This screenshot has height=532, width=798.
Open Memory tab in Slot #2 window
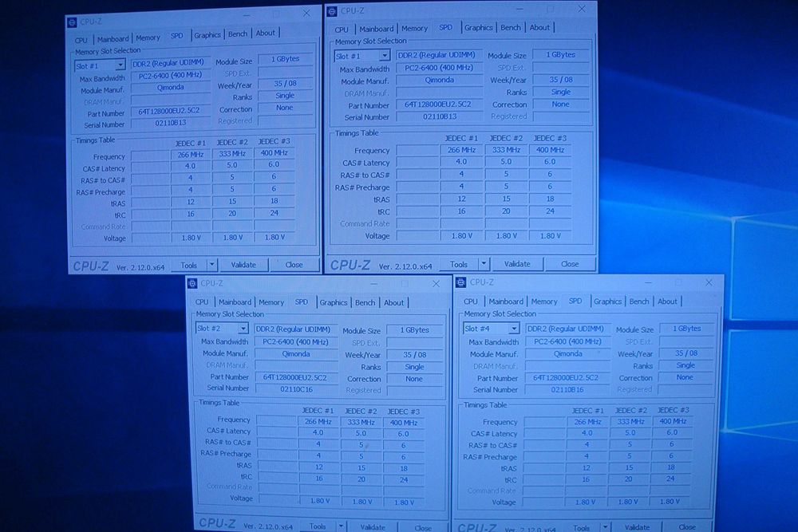coord(271,302)
